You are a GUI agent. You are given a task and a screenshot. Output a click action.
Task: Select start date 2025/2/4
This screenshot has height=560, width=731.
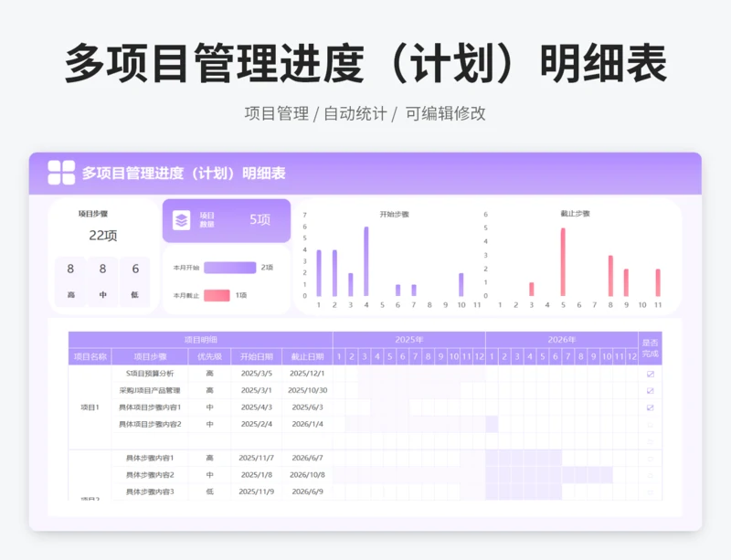257,424
